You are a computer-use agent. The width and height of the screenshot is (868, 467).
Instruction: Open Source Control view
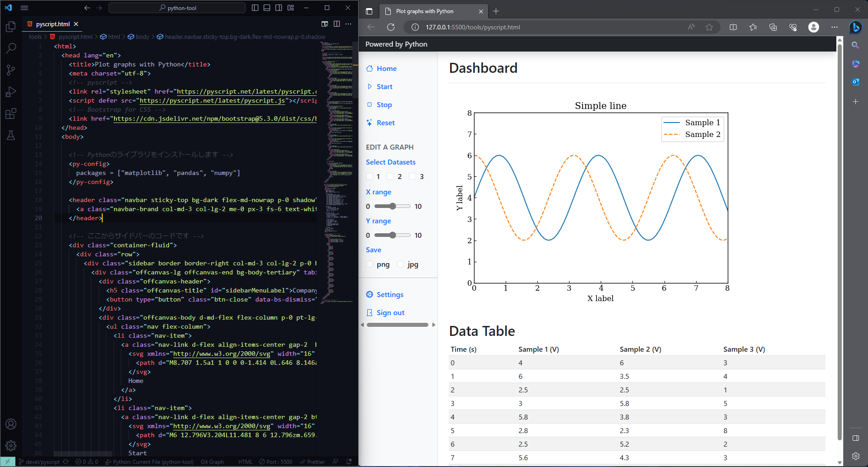pyautogui.click(x=11, y=70)
